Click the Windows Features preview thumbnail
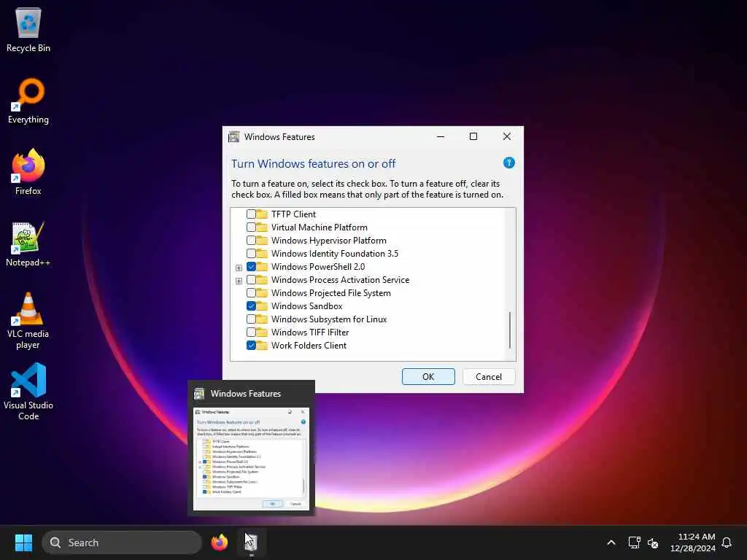This screenshot has width=747, height=560. click(251, 459)
